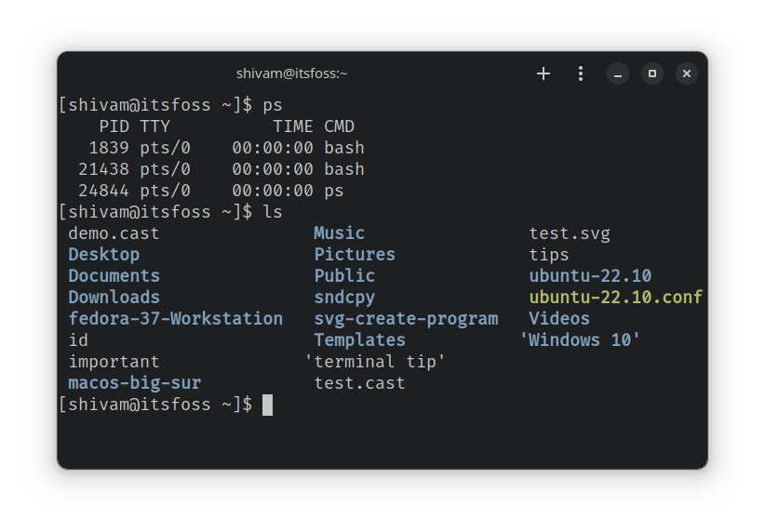Click the Desktop directory name

104,255
